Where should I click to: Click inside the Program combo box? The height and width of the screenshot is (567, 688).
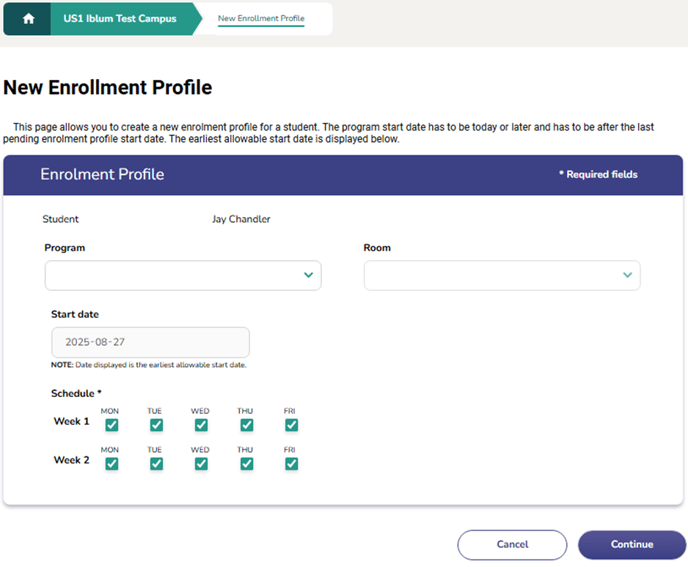(170, 275)
